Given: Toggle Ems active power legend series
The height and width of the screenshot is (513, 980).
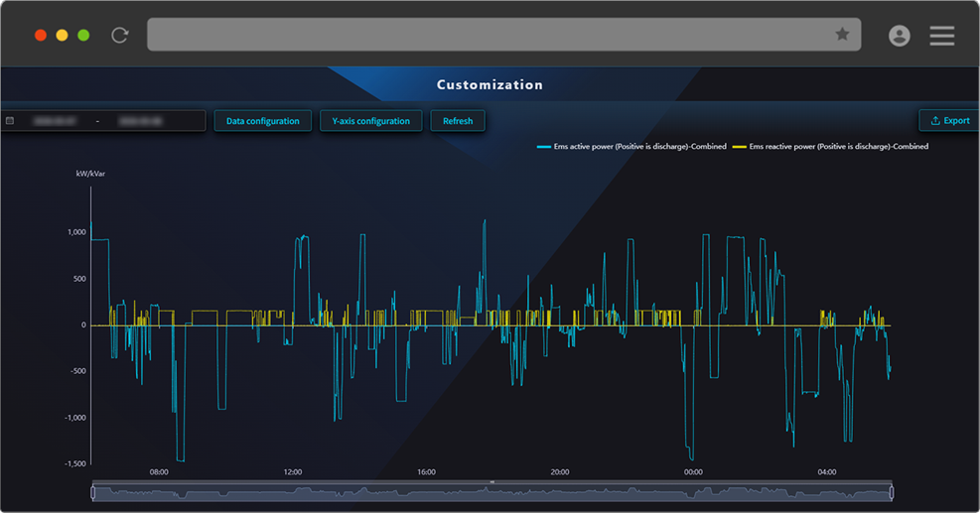Looking at the screenshot, I should tap(631, 146).
